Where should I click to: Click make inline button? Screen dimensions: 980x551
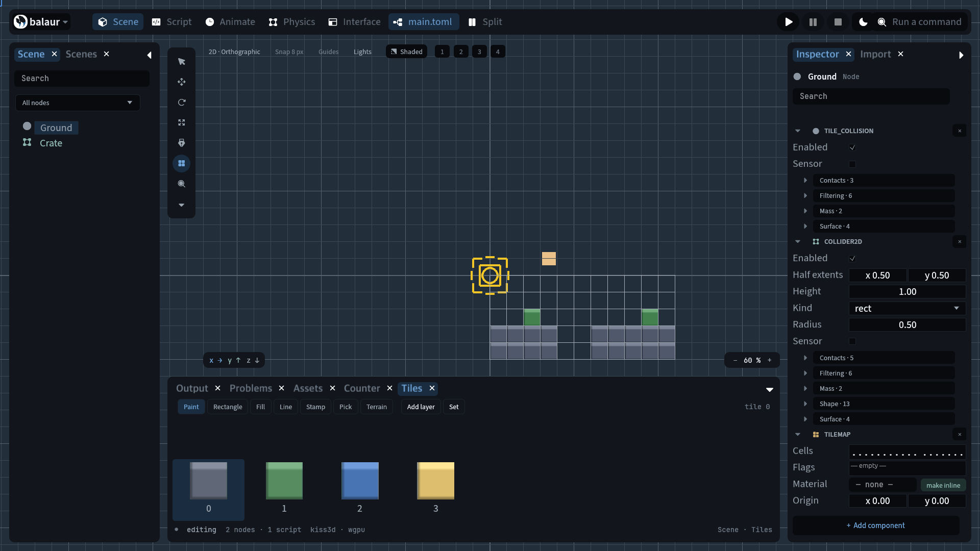[943, 485]
